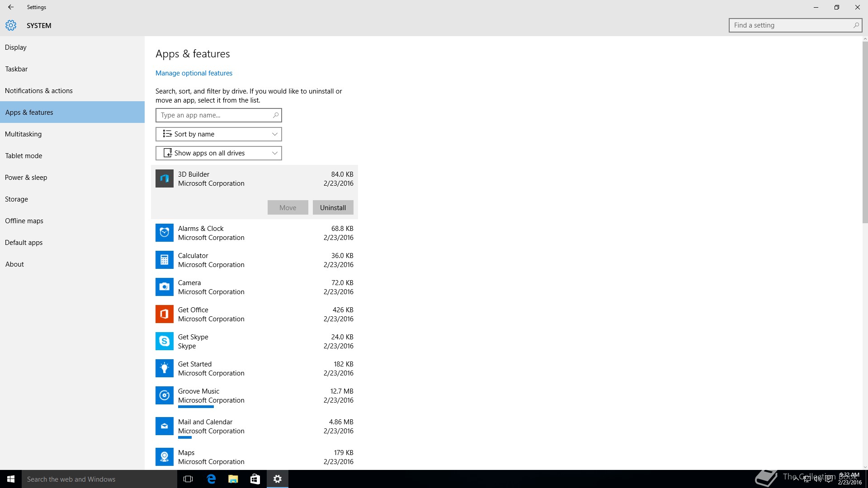
Task: Go to Display settings
Action: [x=72, y=47]
